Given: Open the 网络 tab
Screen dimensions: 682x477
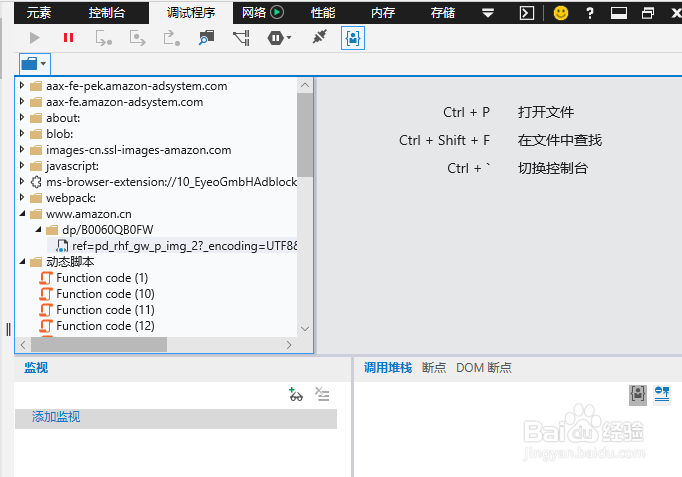Looking at the screenshot, I should coord(254,13).
